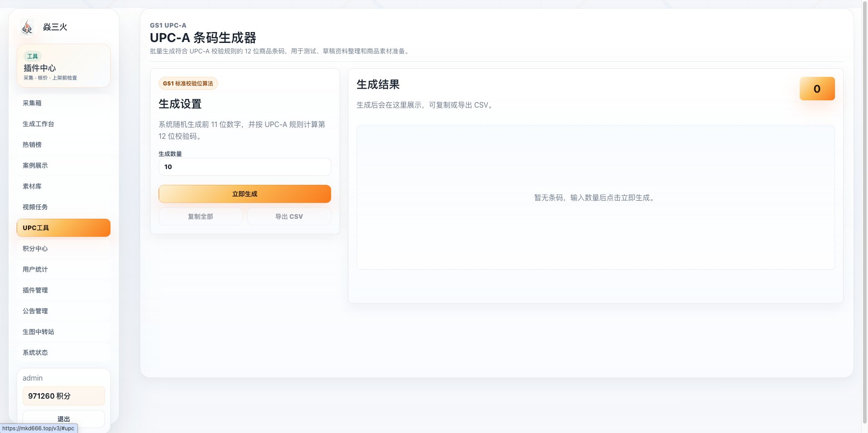The width and height of the screenshot is (868, 433).
Task: Click the 导出 CSV button
Action: (289, 216)
